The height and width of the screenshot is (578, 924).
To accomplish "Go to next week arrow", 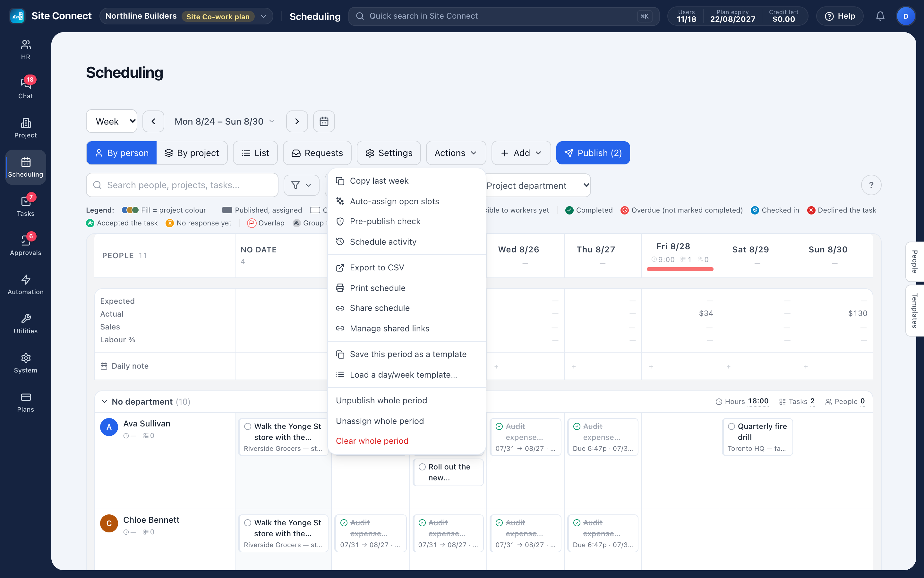I will click(297, 122).
